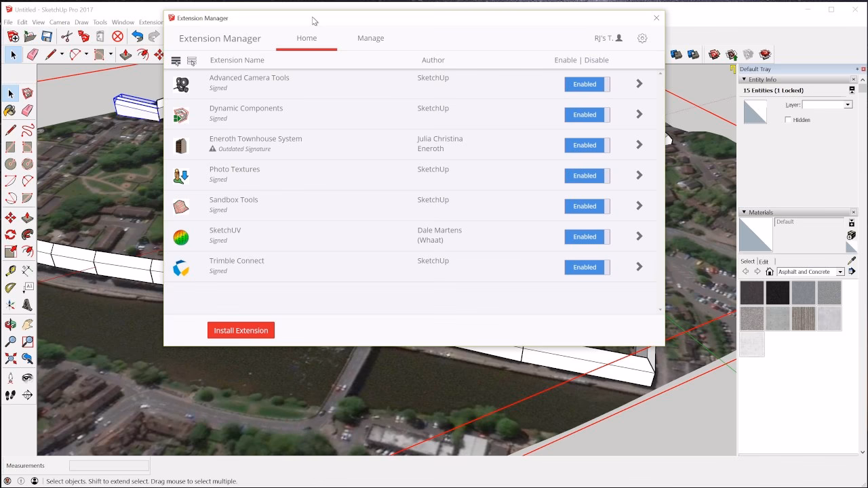868x488 pixels.
Task: Disable the Trimble Connect extension
Action: tap(587, 267)
